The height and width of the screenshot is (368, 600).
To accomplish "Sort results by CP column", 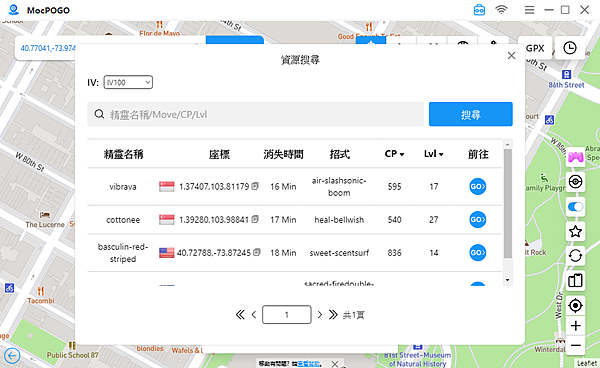I will tap(394, 154).
